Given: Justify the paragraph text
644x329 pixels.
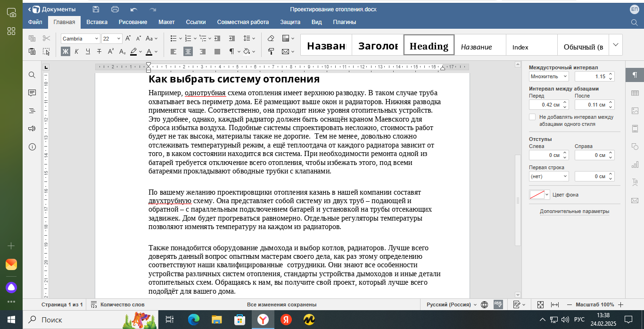Looking at the screenshot, I should click(217, 51).
